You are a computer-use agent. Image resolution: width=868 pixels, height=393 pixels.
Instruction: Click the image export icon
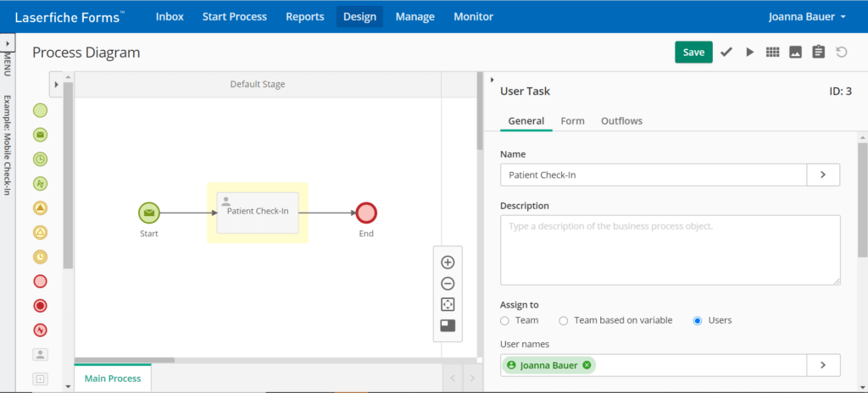point(795,52)
